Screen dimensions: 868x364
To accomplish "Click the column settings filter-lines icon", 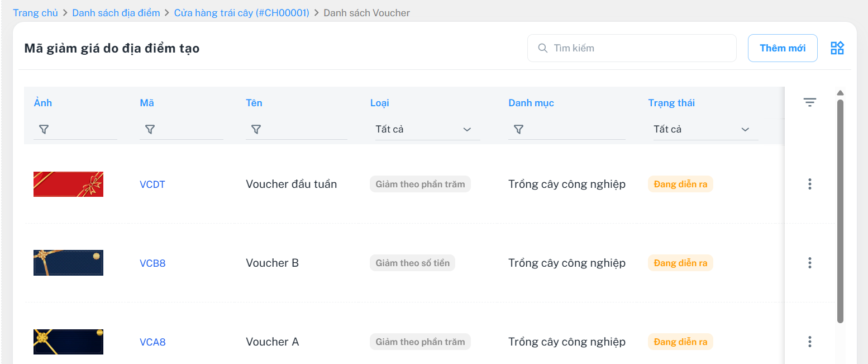I will 809,102.
